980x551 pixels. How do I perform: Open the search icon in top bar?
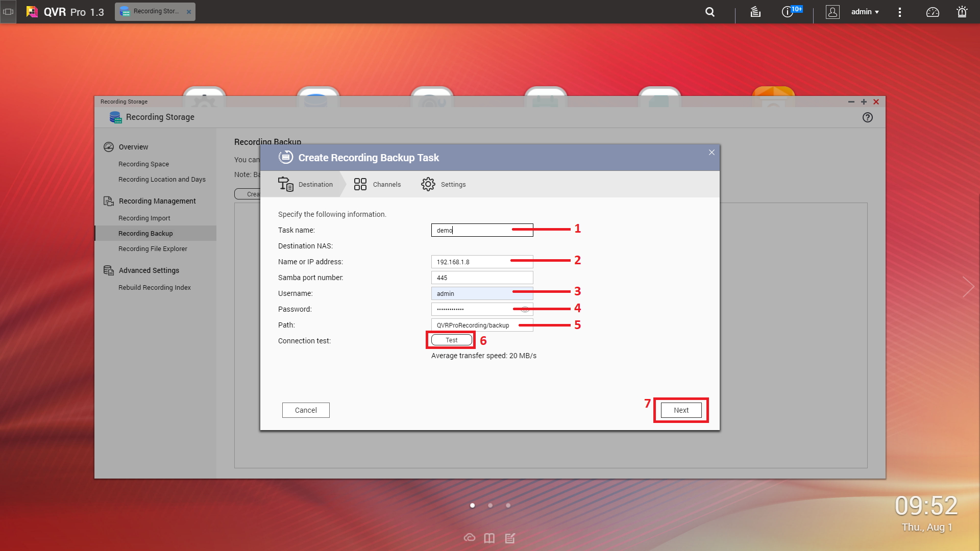tap(709, 12)
